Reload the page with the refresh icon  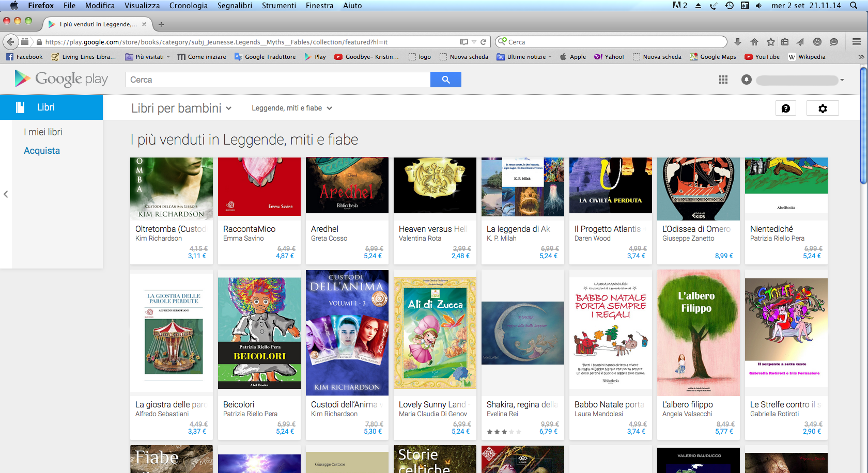[x=484, y=42]
